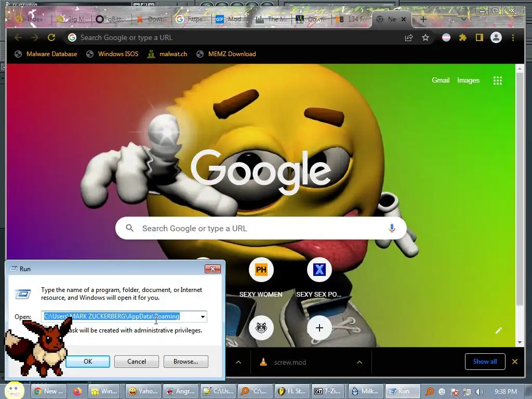Screen dimensions: 532x399
Task: Open the MEMZ Download bookmark
Action: coord(227,54)
